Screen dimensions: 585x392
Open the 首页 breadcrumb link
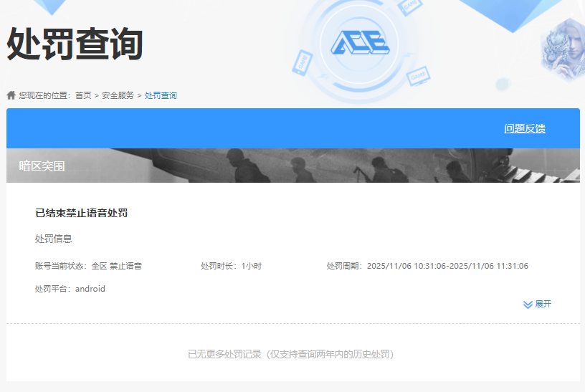pyautogui.click(x=83, y=95)
